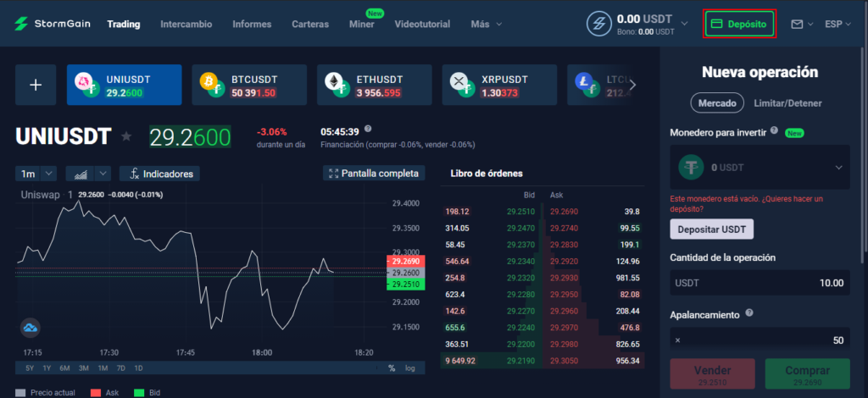
Task: Click the Indicadores button
Action: pyautogui.click(x=159, y=174)
